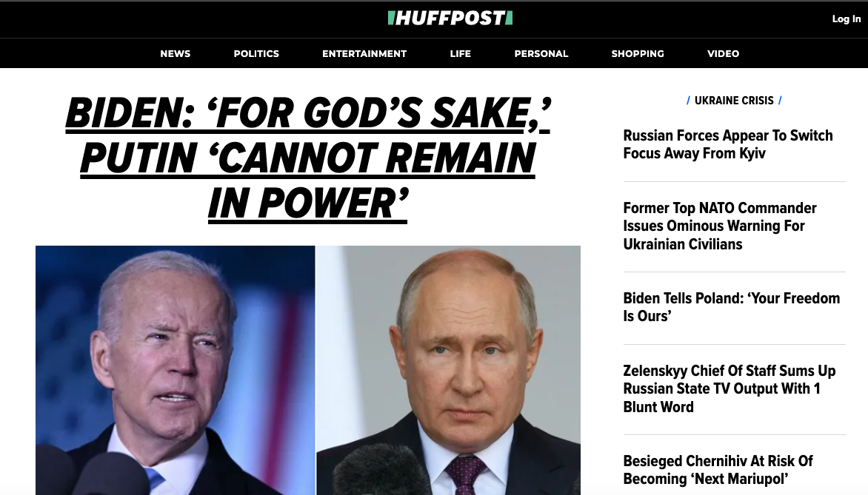Select the Life menu item
This screenshot has width=868, height=495.
pyautogui.click(x=460, y=54)
